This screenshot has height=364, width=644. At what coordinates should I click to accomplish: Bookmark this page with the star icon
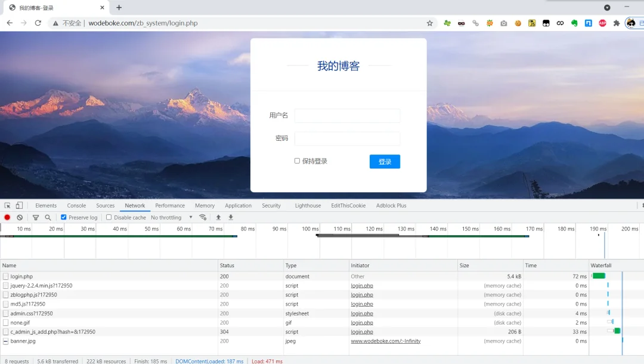[x=429, y=23]
